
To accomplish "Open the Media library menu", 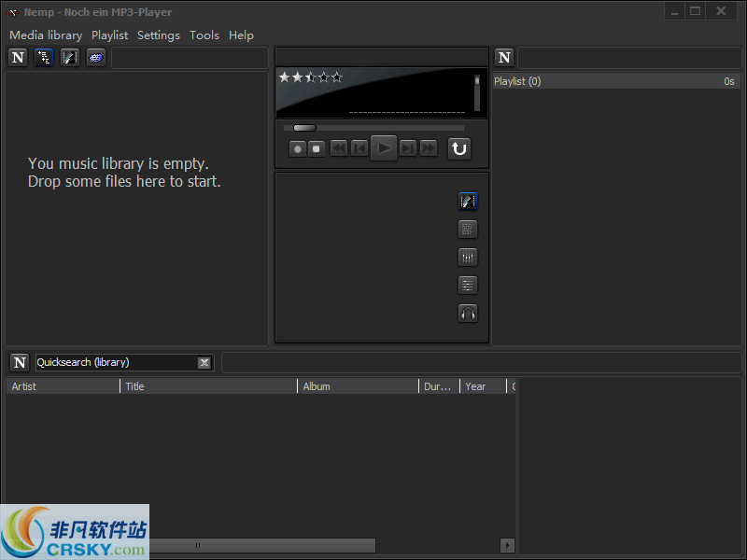I will coord(45,35).
